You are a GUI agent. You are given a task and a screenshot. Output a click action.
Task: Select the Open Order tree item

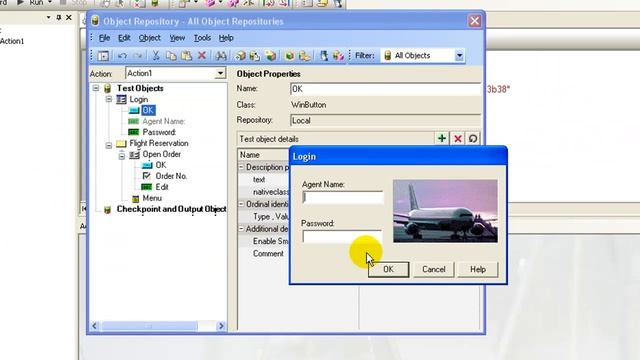[162, 154]
